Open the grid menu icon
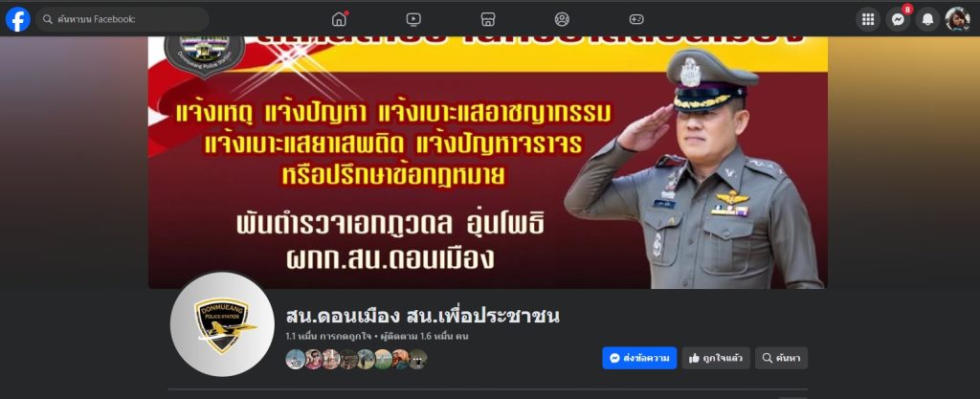 pyautogui.click(x=867, y=19)
